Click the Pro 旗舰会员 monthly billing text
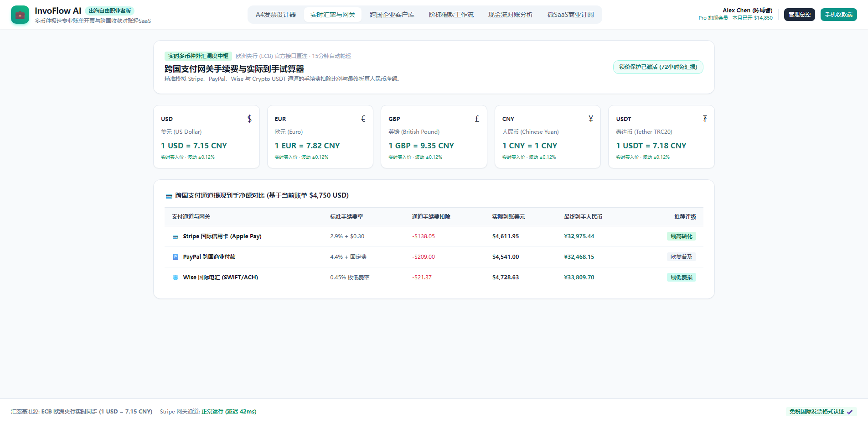The width and height of the screenshot is (868, 424). [x=735, y=18]
